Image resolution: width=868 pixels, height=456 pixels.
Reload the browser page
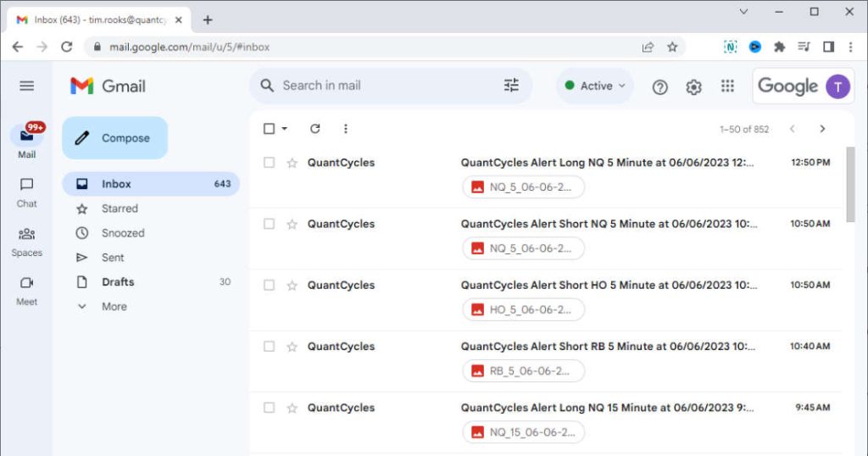click(66, 47)
